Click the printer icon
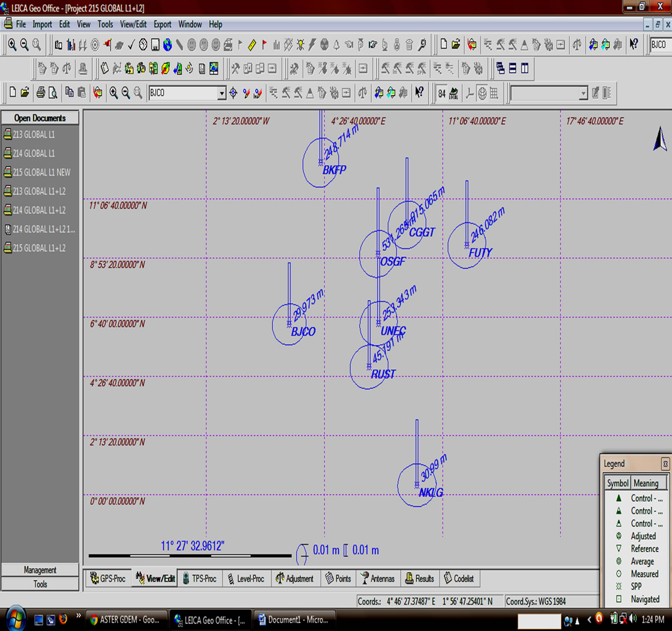This screenshot has width=672, height=631. pyautogui.click(x=41, y=93)
